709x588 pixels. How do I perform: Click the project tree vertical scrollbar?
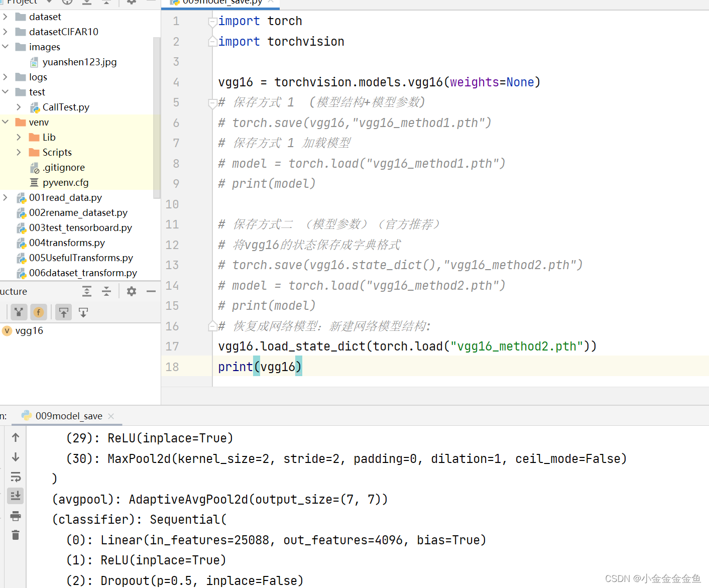point(157,118)
